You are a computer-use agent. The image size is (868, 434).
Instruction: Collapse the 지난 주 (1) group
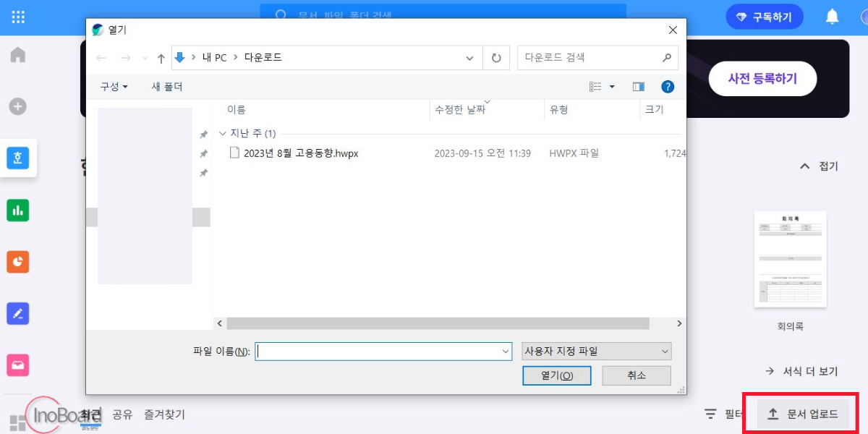point(223,134)
